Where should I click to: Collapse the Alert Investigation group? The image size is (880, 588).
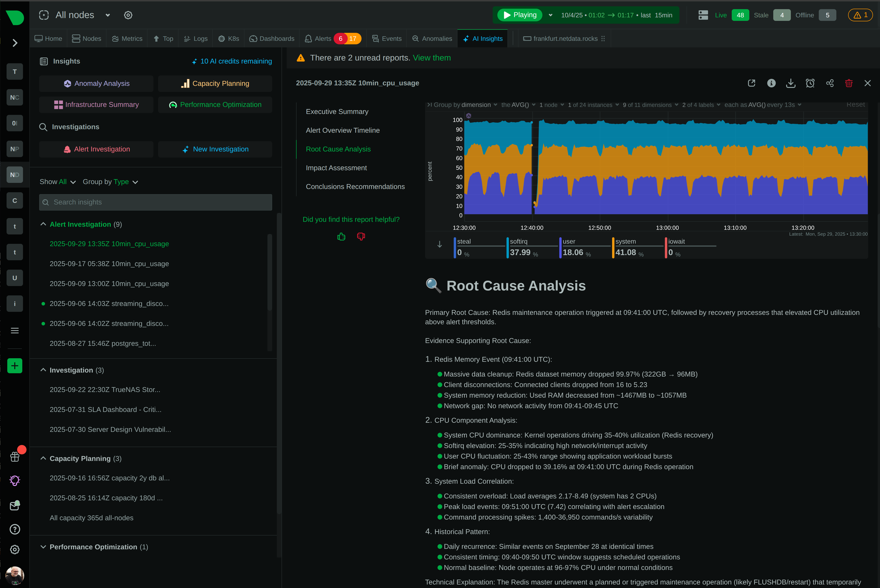click(x=43, y=224)
